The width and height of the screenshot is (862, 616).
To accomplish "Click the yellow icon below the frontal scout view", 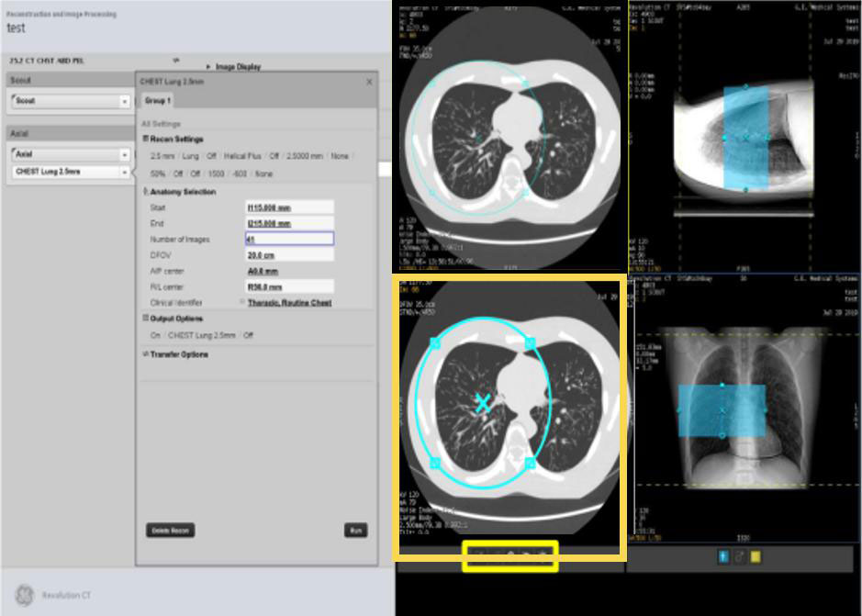I will 756,556.
